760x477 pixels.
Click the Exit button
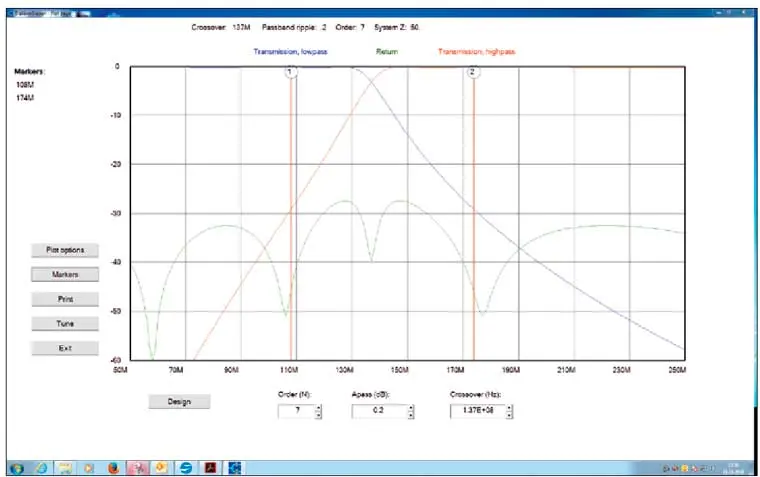pyautogui.click(x=65, y=349)
